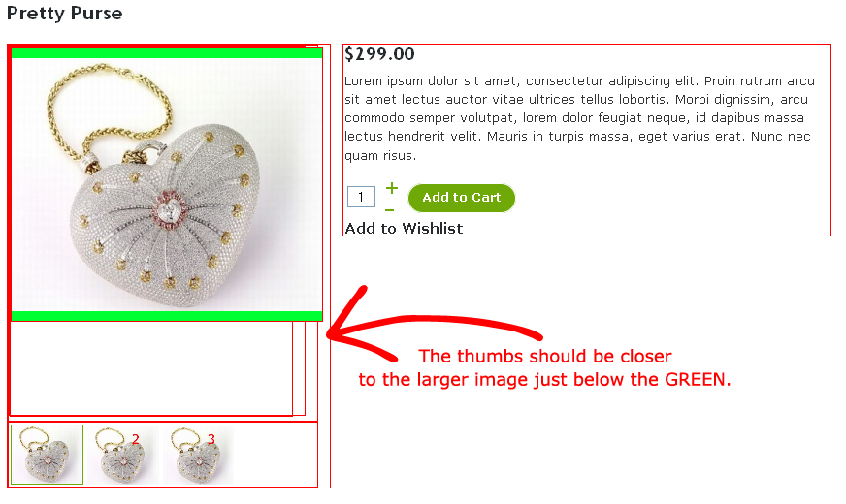
Task: Click the red note about thumbs being closer
Action: coord(544,367)
